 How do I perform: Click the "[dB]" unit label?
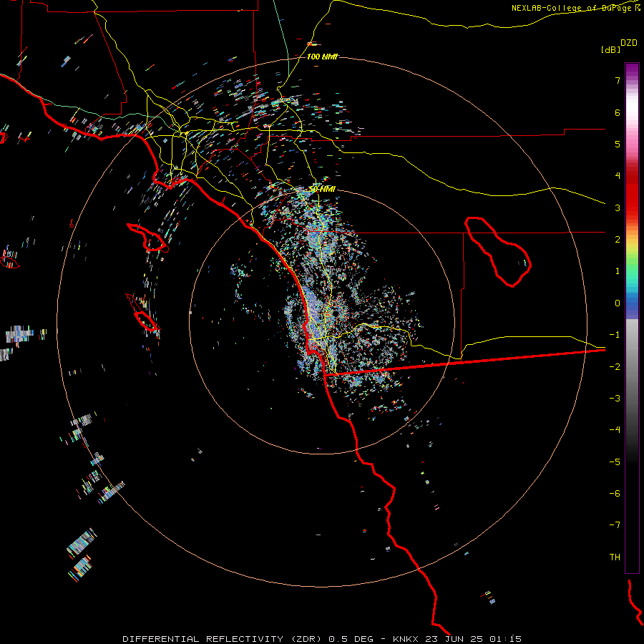tap(611, 49)
